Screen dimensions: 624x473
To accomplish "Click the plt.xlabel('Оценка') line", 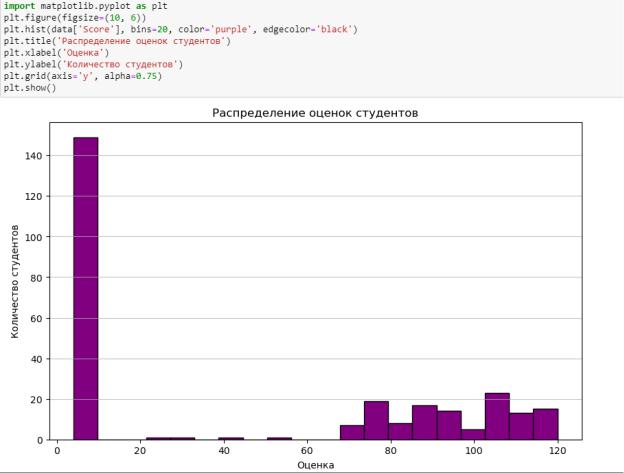I will point(56,53).
